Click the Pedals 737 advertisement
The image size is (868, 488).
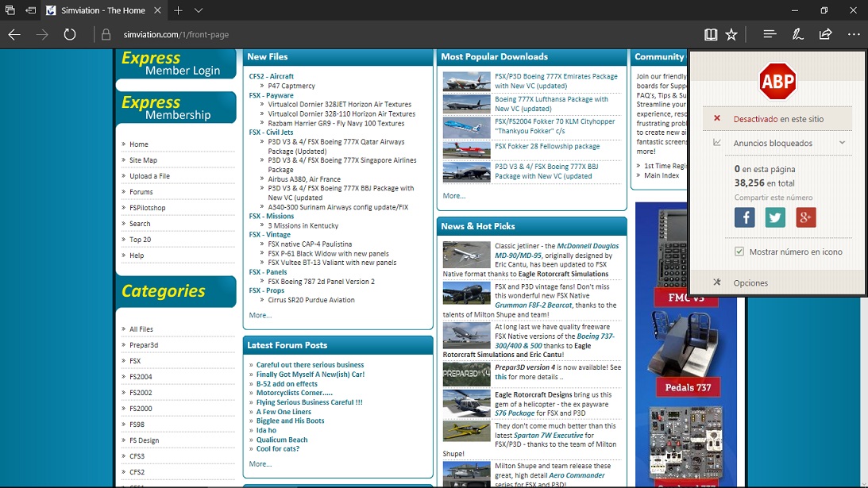(x=686, y=354)
